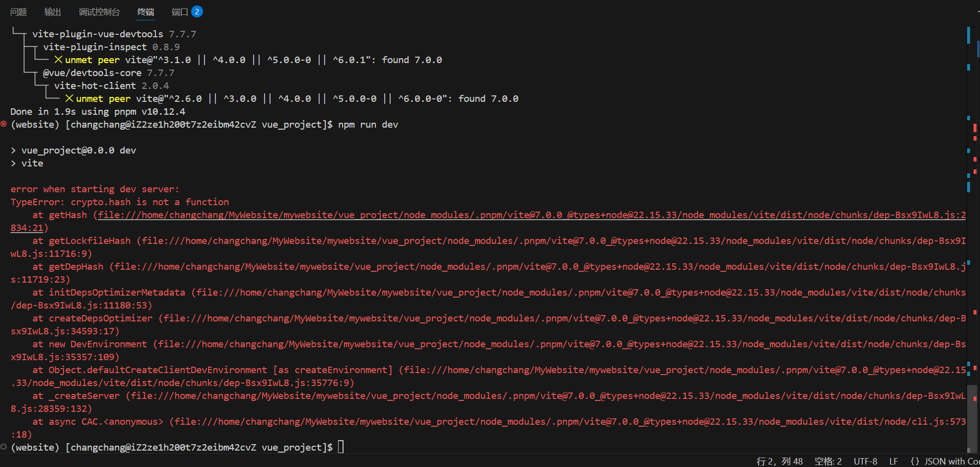The width and height of the screenshot is (980, 467).
Task: Click the port count badge showing 2
Action: pyautogui.click(x=198, y=11)
